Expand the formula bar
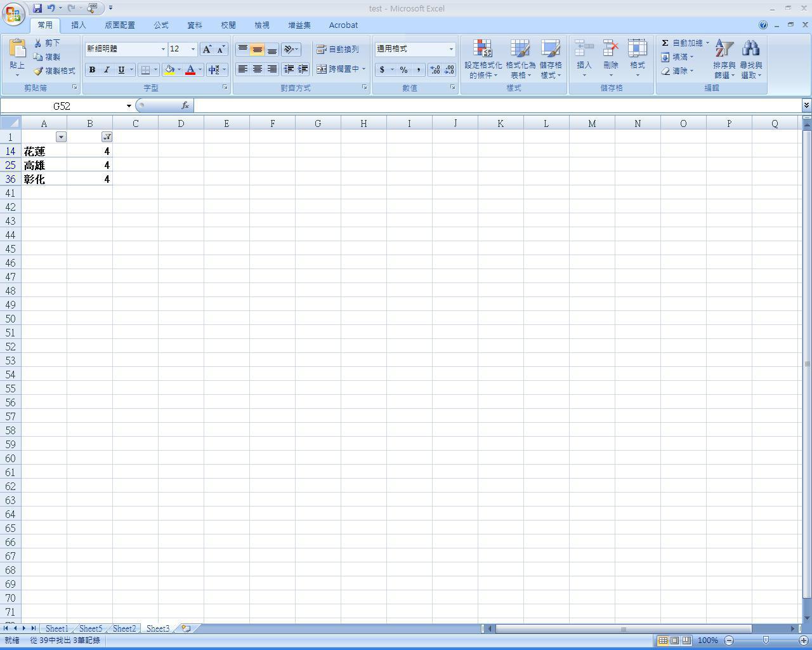Viewport: 812px width, 650px height. point(806,105)
